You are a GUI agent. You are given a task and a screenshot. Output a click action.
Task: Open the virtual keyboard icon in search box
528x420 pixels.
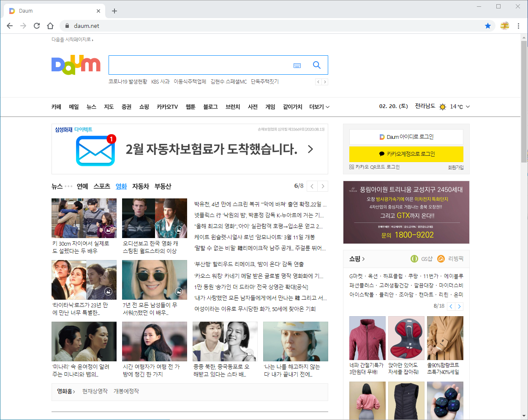point(297,65)
